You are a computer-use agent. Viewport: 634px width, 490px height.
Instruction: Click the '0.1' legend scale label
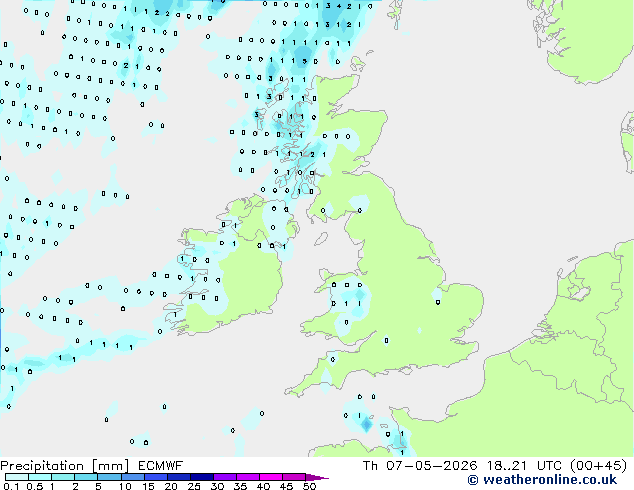(x=11, y=486)
